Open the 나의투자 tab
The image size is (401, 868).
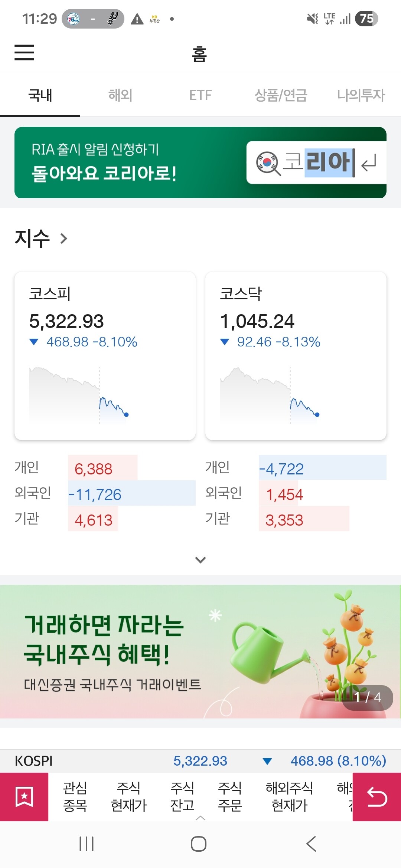coord(361,95)
